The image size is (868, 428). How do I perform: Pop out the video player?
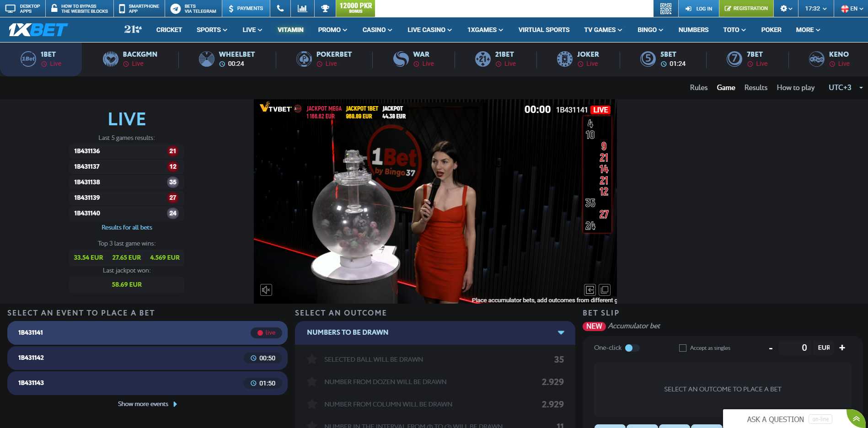coord(590,289)
